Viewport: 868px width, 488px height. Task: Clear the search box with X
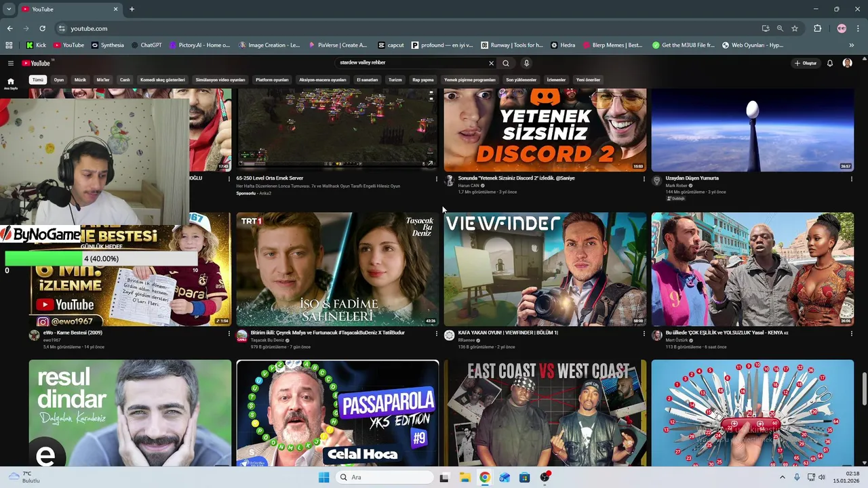pyautogui.click(x=491, y=63)
